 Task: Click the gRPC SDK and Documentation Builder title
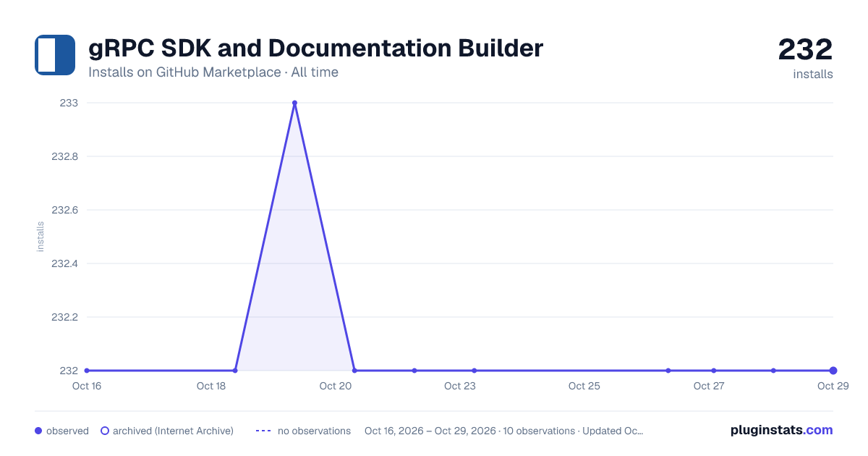pos(315,48)
